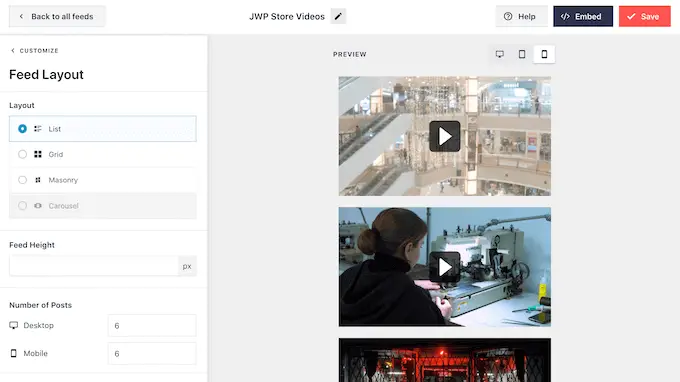This screenshot has height=382, width=680.
Task: Select the Grid layout radio button
Action: [x=22, y=154]
